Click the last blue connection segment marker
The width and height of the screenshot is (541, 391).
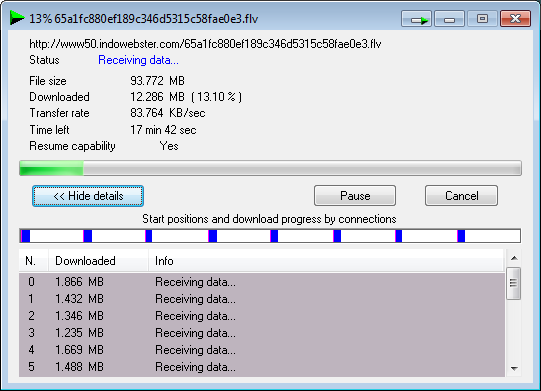(461, 236)
